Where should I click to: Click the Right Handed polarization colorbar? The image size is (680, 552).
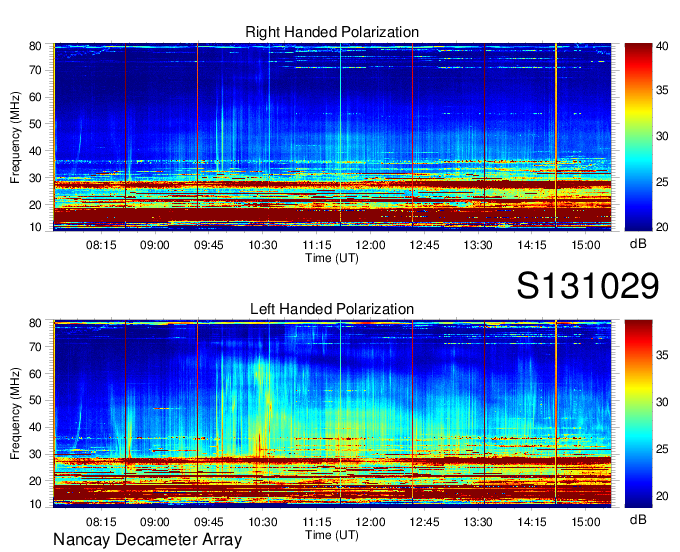(638, 137)
